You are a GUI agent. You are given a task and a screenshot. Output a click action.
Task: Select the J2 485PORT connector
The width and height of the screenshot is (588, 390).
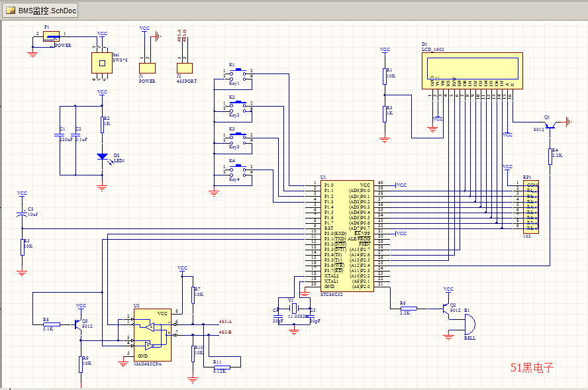184,68
